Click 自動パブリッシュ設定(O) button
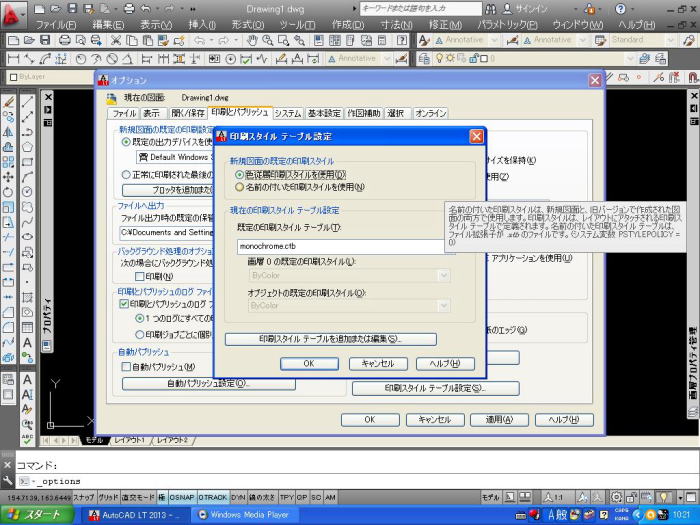 pyautogui.click(x=208, y=383)
